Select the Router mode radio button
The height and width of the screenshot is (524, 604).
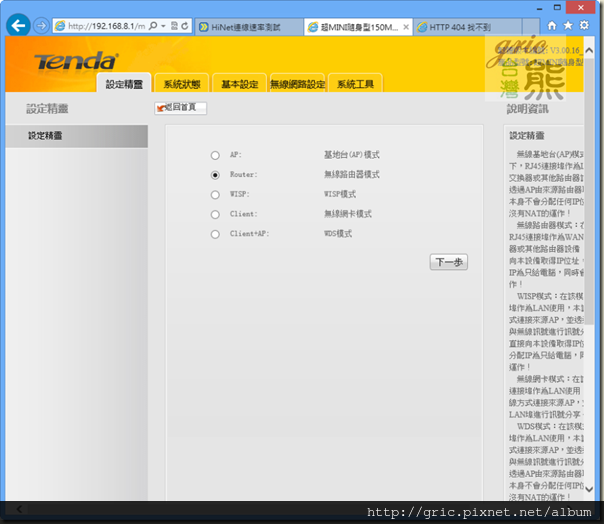click(x=215, y=175)
